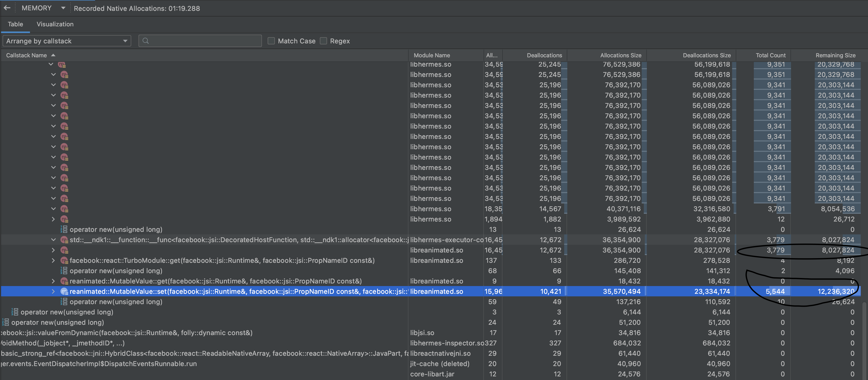Click icon of operator new row with 145,408 size
The height and width of the screenshot is (380, 868).
(x=64, y=271)
